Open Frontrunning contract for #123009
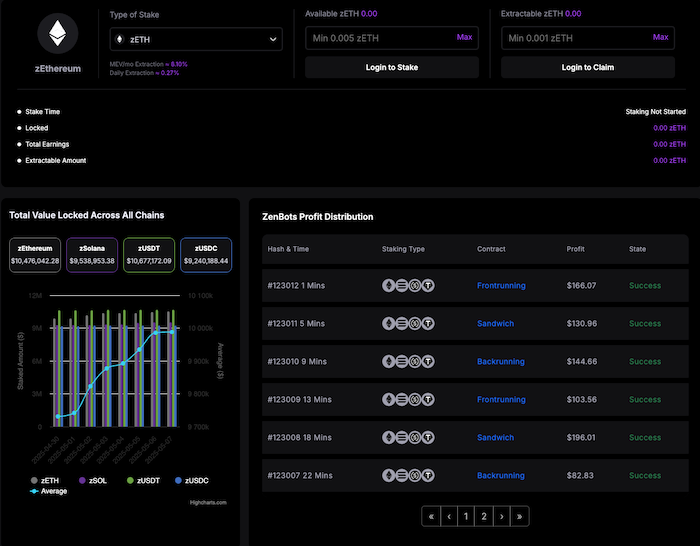 click(501, 399)
